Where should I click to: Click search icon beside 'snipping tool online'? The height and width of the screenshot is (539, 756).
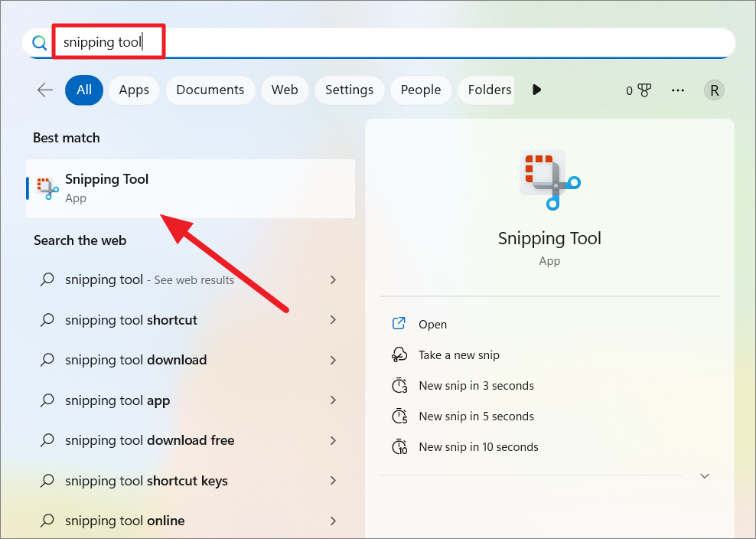[x=47, y=520]
